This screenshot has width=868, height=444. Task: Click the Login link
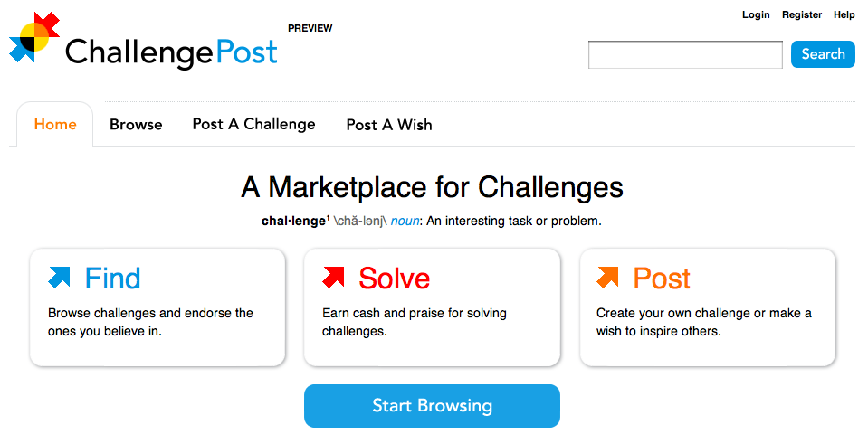[756, 14]
